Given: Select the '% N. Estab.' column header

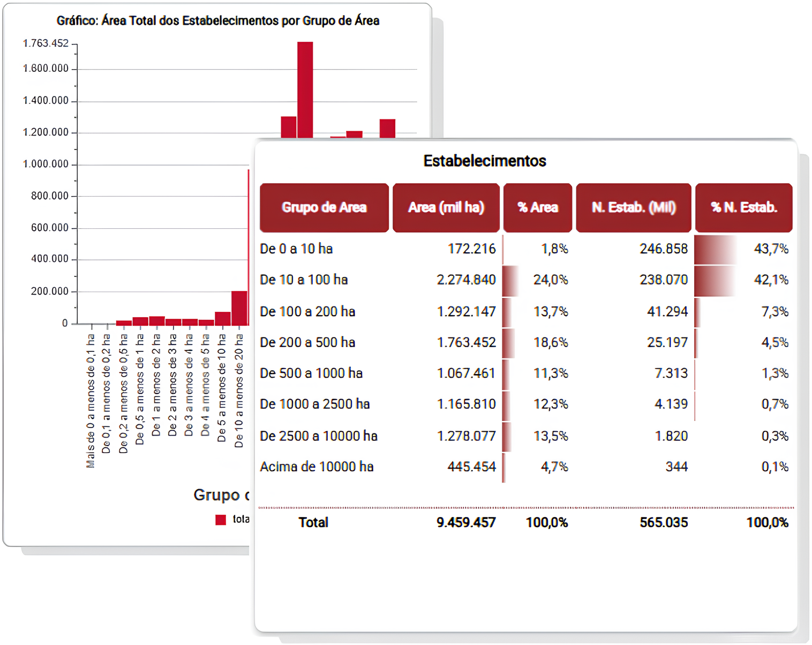Looking at the screenshot, I should [x=743, y=208].
